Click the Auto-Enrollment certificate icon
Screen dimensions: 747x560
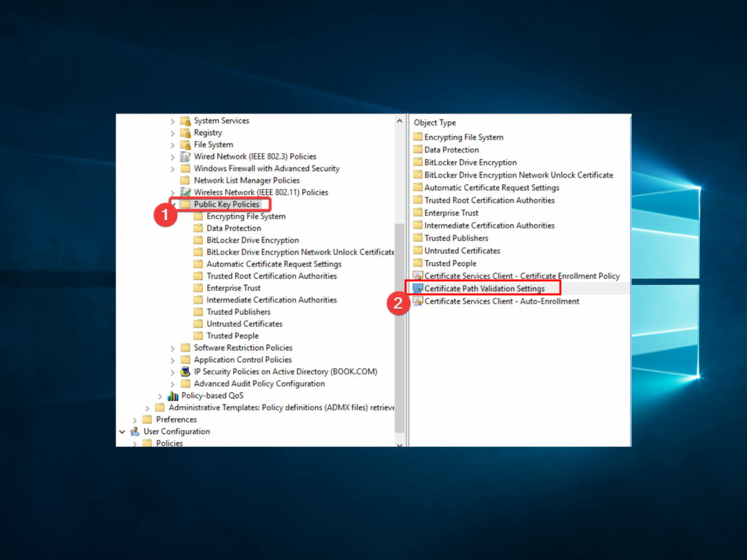tap(418, 301)
